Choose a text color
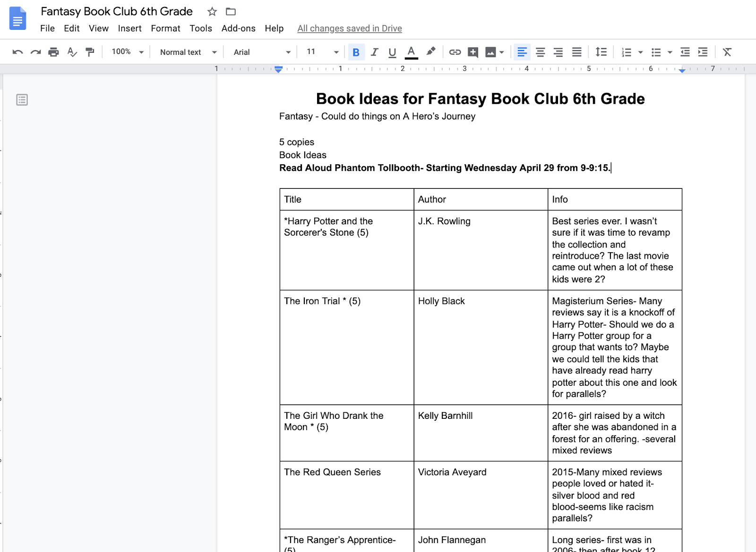Image resolution: width=756 pixels, height=552 pixels. tap(411, 52)
